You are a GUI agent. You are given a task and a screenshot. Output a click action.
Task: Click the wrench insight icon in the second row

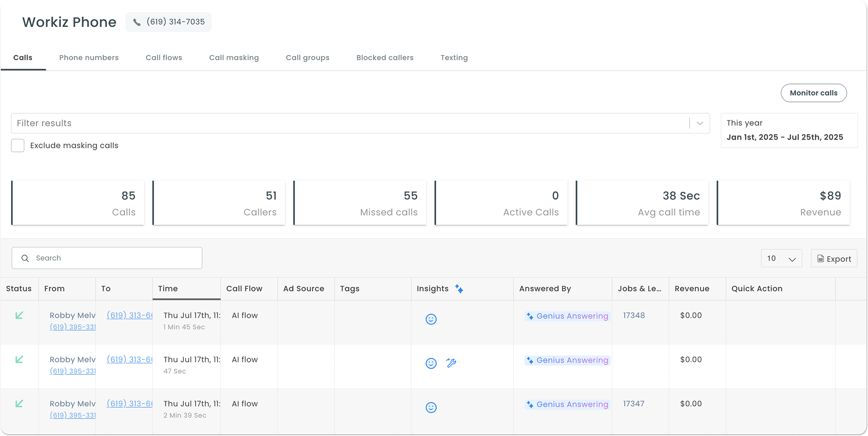[x=451, y=363]
